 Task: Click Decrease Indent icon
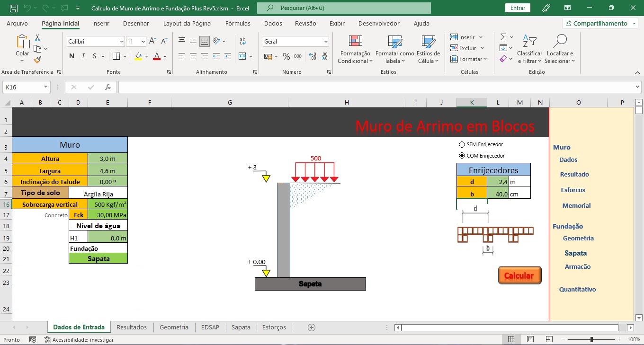pos(216,56)
